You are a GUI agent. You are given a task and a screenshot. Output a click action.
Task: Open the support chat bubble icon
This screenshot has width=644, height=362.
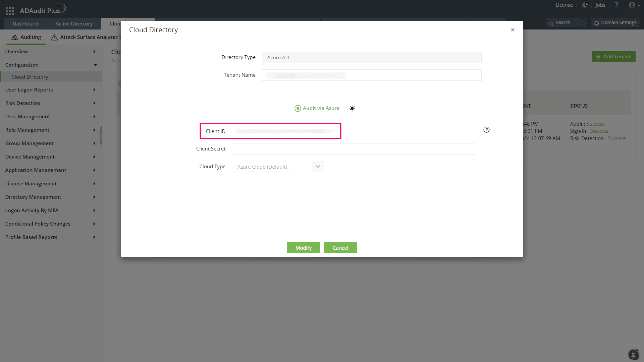(x=633, y=354)
